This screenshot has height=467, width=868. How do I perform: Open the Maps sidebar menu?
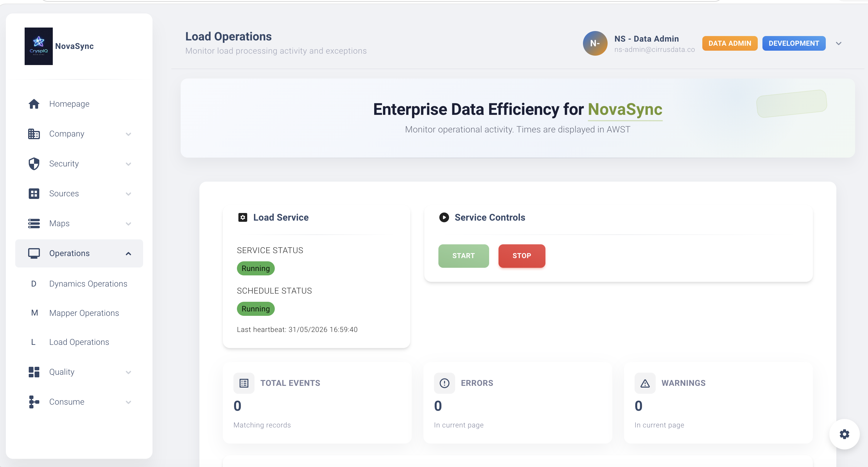pyautogui.click(x=79, y=223)
